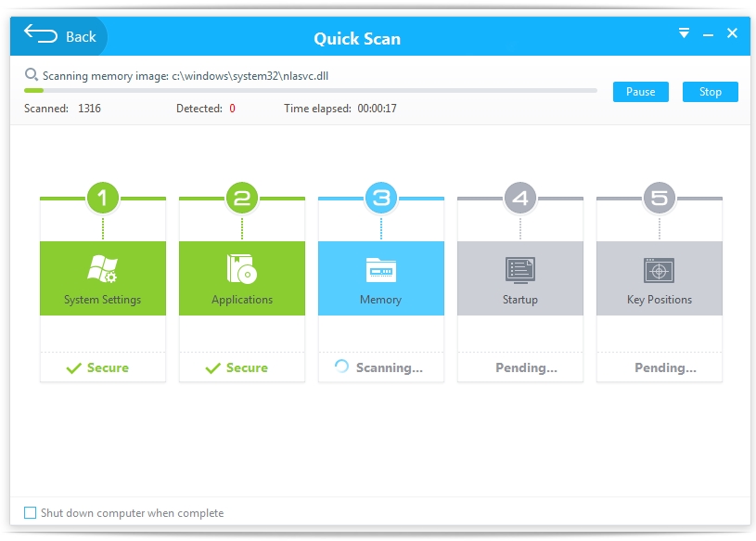This screenshot has width=756, height=541.
Task: Select step 3 blue circle
Action: point(381,198)
